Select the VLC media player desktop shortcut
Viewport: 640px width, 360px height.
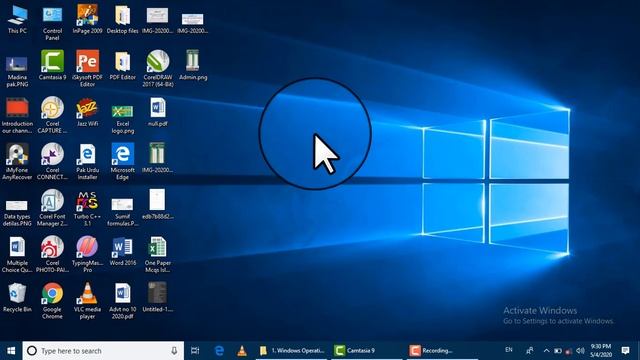pos(87,301)
